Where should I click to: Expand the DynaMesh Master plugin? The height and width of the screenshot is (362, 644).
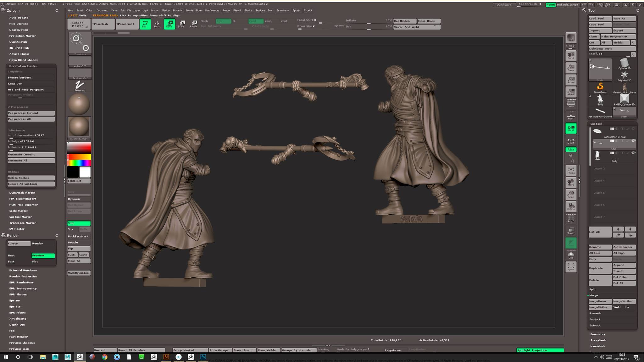22,193
